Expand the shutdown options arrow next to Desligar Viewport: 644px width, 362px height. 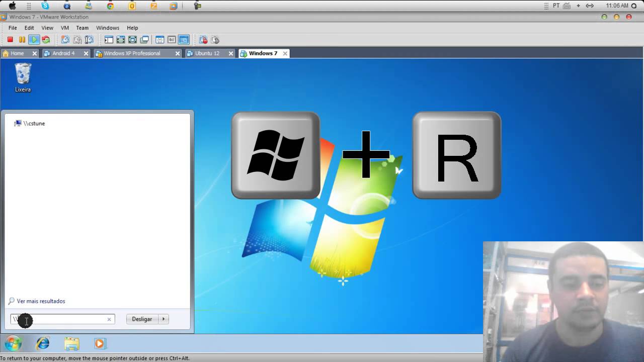click(x=164, y=319)
